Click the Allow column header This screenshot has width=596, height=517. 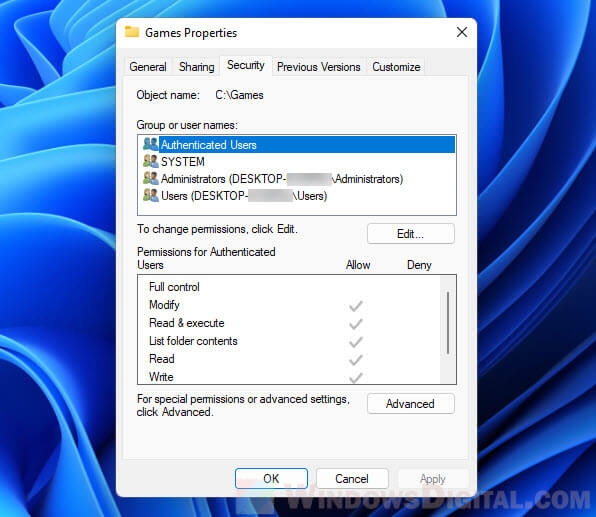click(x=358, y=265)
